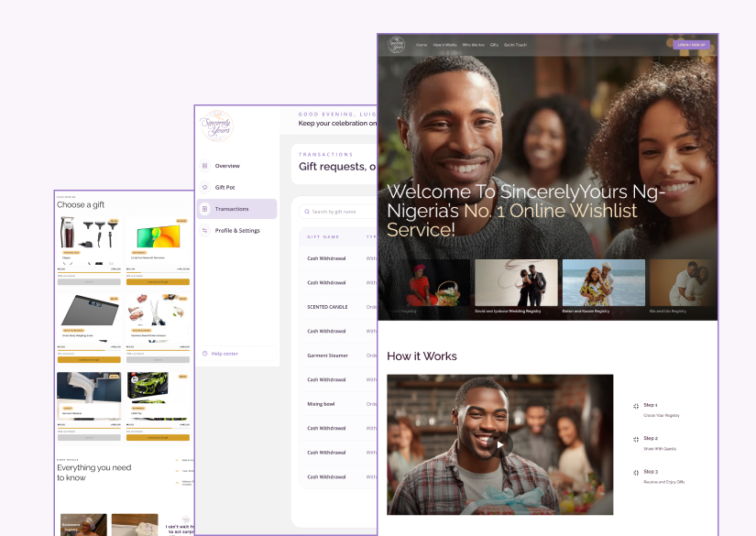Screen dimensions: 756x536
Task: Open Who We Are in homepage navbar
Action: [473, 45]
